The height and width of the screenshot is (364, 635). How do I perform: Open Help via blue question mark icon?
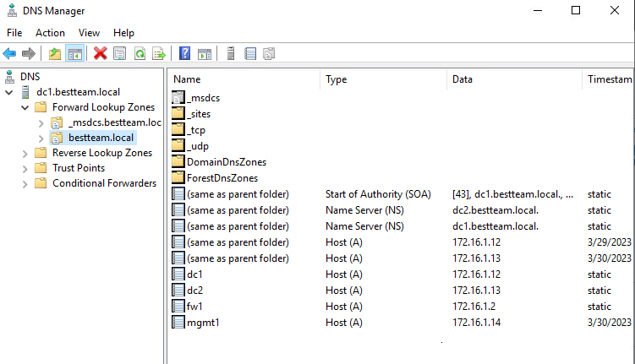coord(184,53)
